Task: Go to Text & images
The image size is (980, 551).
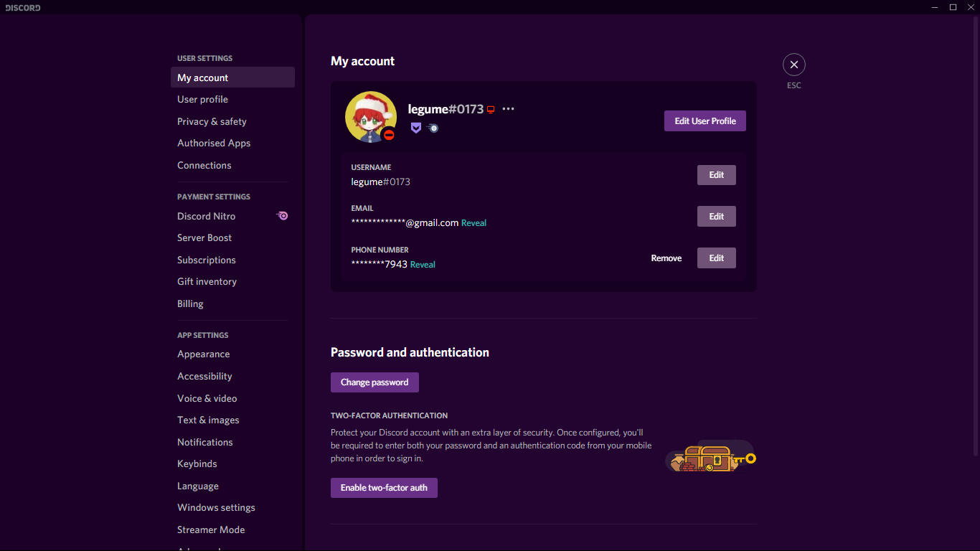Action: 232,420
